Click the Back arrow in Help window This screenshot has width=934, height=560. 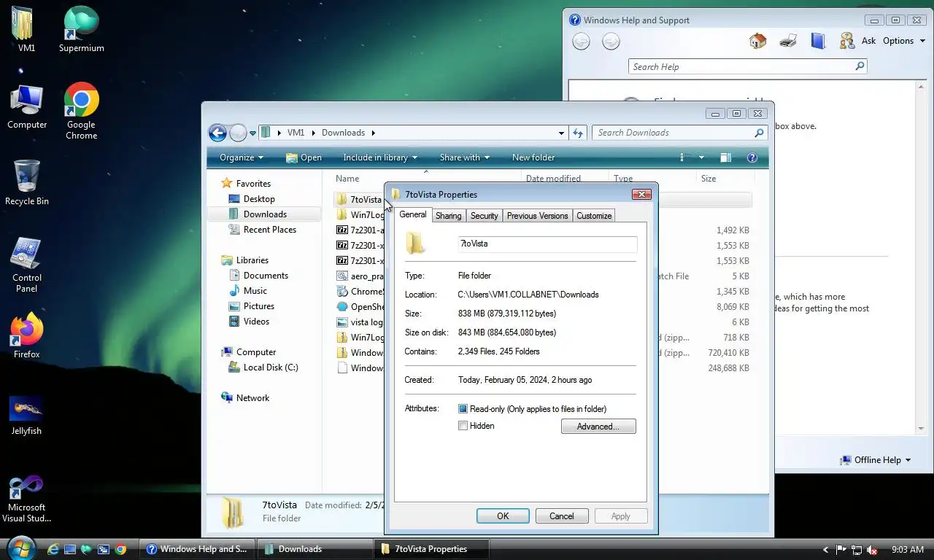581,42
